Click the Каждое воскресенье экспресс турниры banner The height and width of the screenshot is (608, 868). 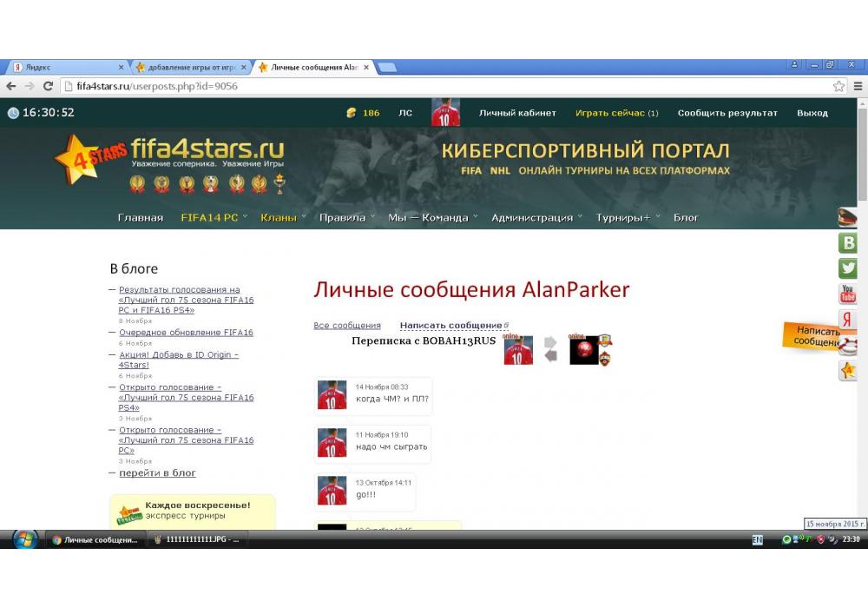point(193,512)
